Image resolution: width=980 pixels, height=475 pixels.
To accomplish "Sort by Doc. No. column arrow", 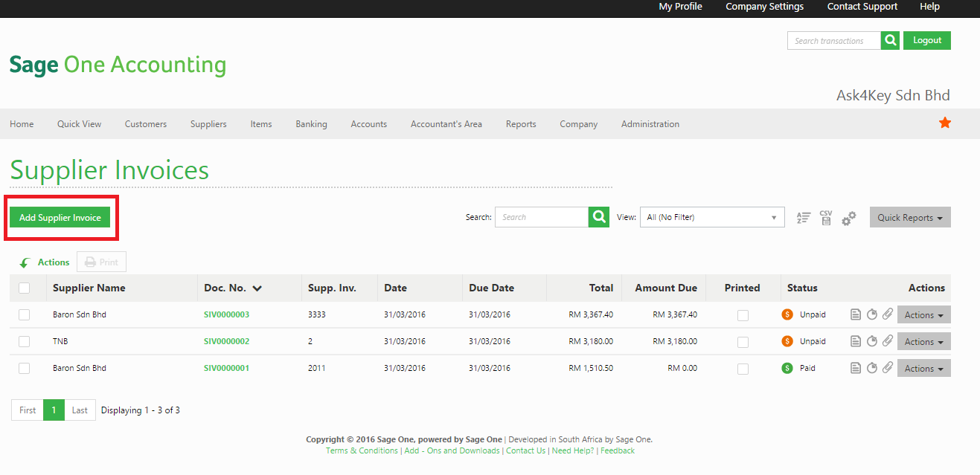I will click(257, 288).
